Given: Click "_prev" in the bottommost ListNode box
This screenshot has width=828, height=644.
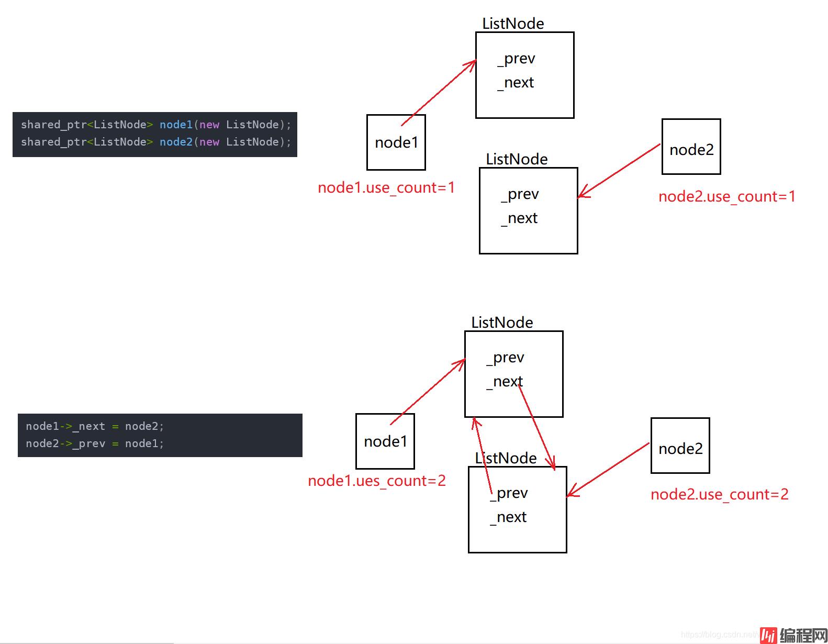Looking at the screenshot, I should coord(509,493).
